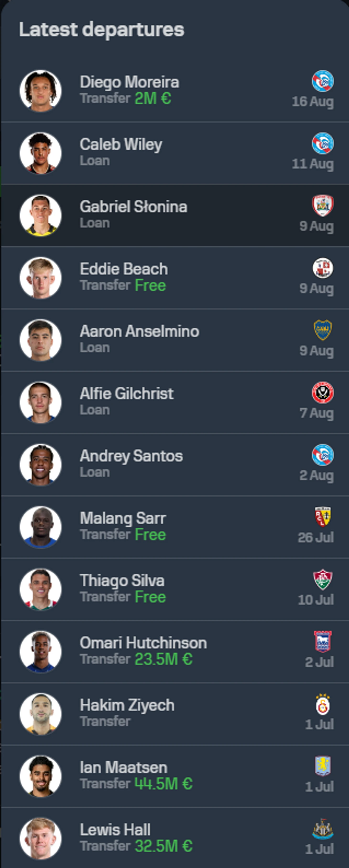Click the Latest departures heading
The height and width of the screenshot is (868, 349).
coord(102,30)
